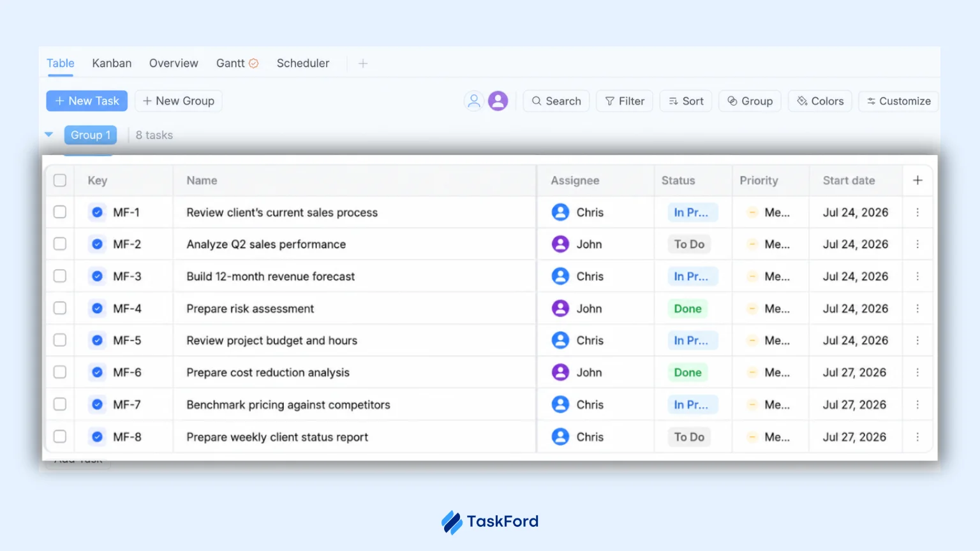Click the outlined user avatar in toolbar

click(473, 101)
